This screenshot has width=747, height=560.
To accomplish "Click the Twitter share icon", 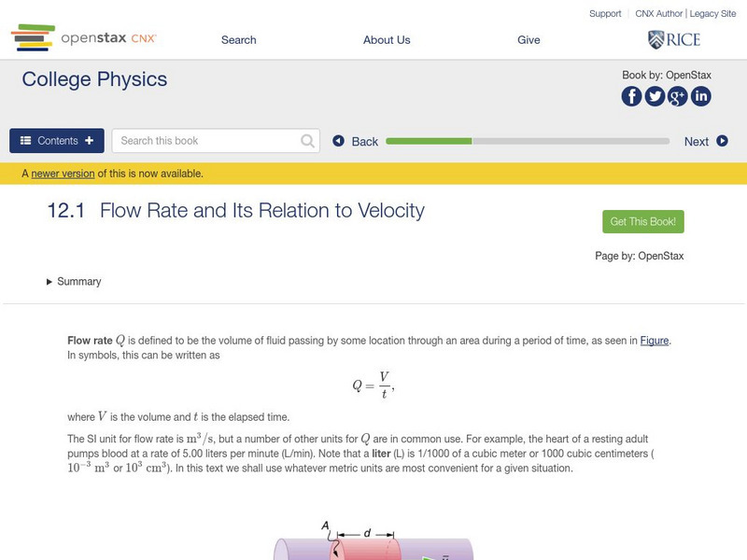I will pyautogui.click(x=655, y=96).
